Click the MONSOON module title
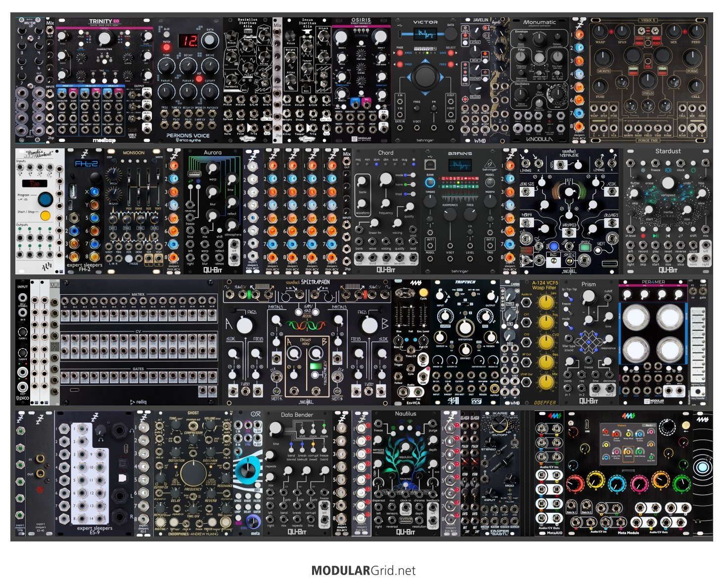This screenshot has height=581, width=728. [134, 153]
